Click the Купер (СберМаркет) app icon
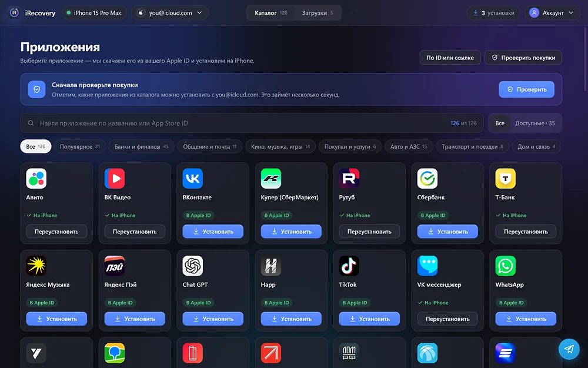Viewport: 588px width, 368px height. (270, 178)
